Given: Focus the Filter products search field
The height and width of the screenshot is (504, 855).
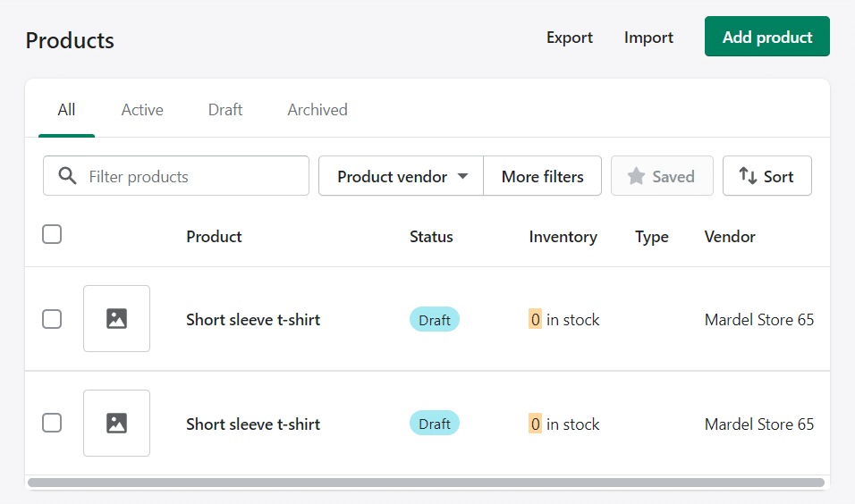Looking at the screenshot, I should pyautogui.click(x=192, y=176).
